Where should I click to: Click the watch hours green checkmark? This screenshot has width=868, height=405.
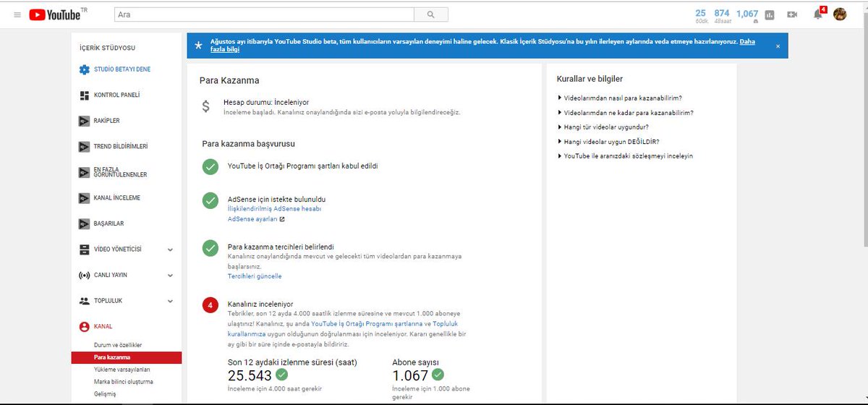point(281,375)
